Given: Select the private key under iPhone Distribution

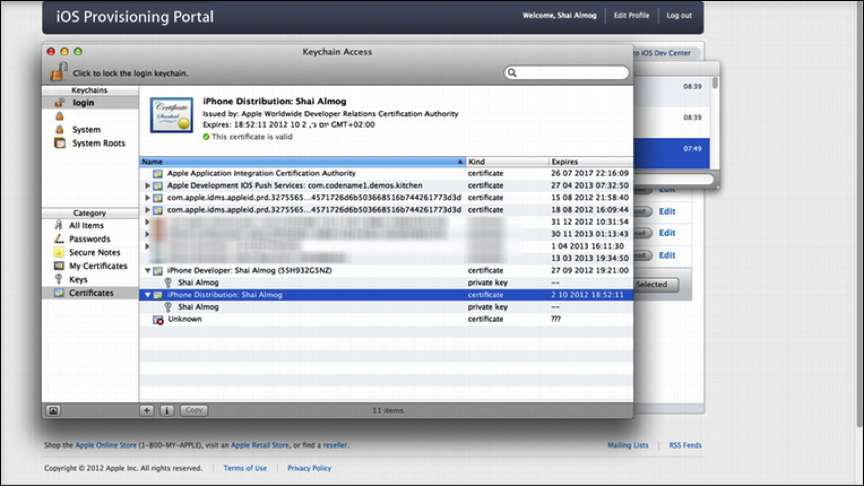Looking at the screenshot, I should click(386, 307).
